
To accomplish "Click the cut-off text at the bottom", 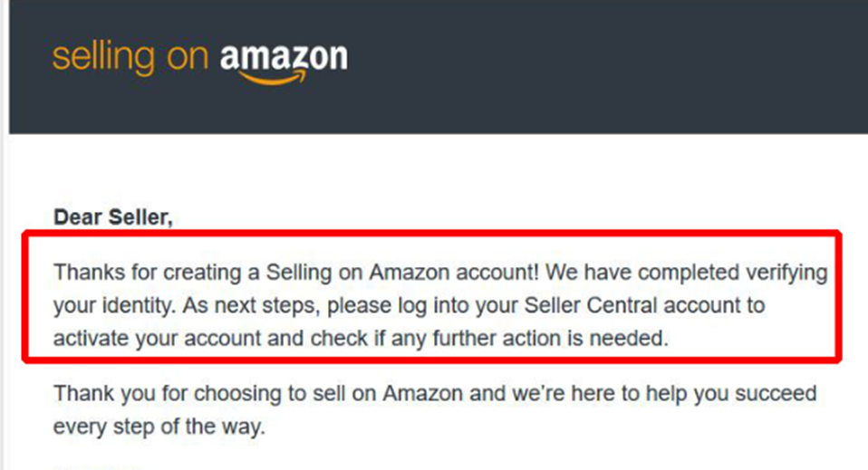I will [97, 467].
